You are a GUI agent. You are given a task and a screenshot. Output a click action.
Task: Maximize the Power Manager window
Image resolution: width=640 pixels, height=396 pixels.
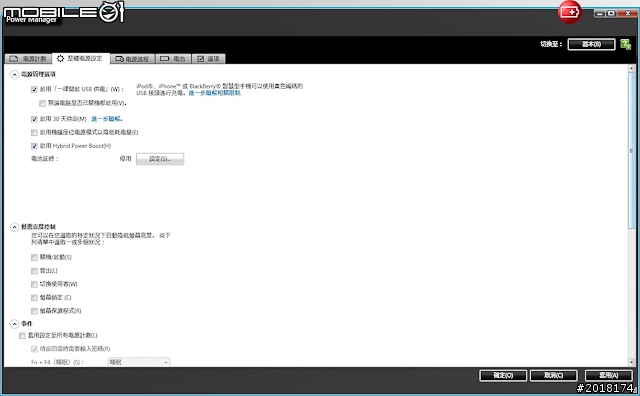coord(611,13)
